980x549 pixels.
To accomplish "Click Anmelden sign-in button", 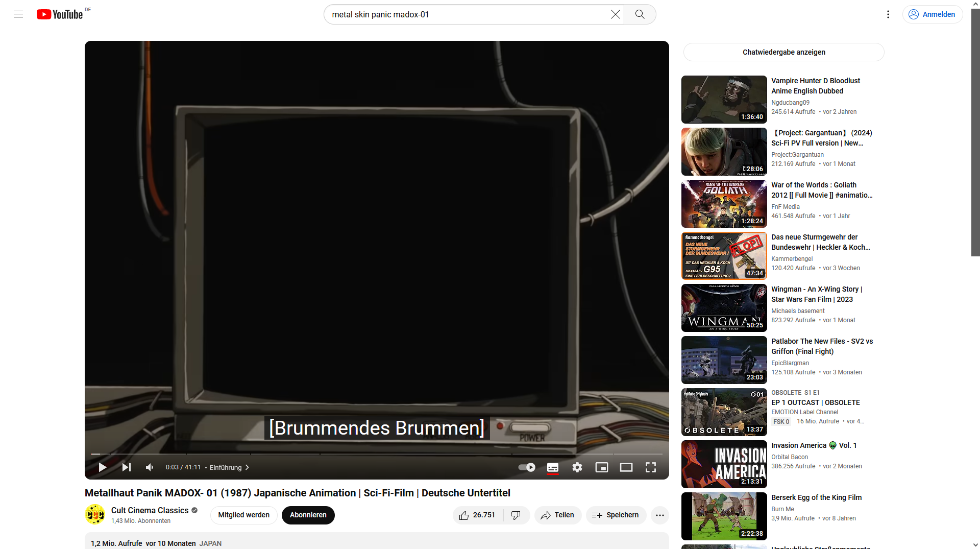I will point(933,14).
